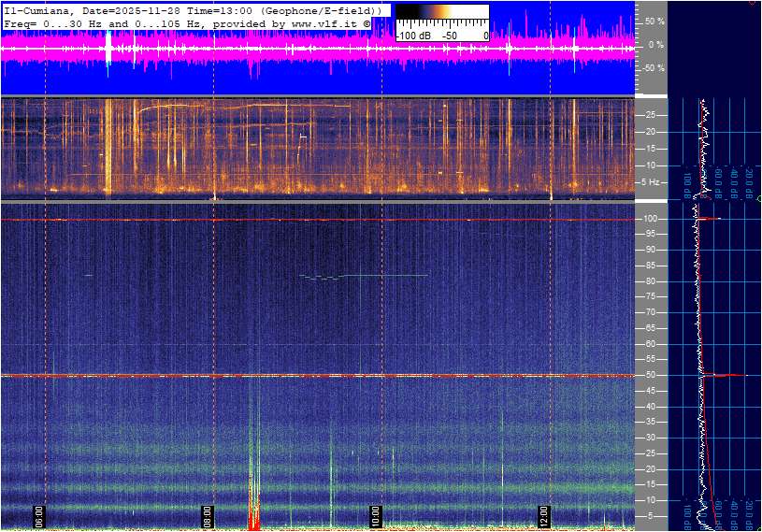Click the -50 % amplitude scale label

coord(654,68)
